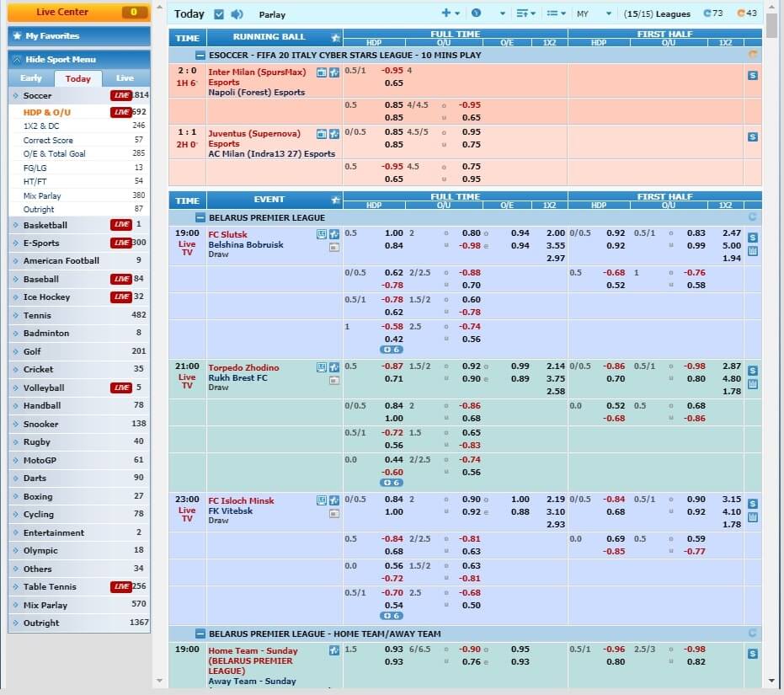This screenshot has width=784, height=695.
Task: Click the sound speaker icon beside Today
Action: pyautogui.click(x=237, y=13)
